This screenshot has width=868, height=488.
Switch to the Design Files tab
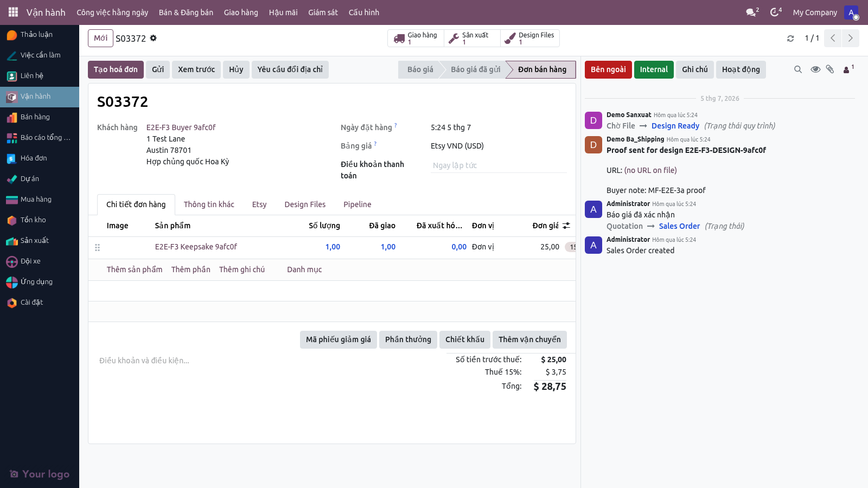[x=305, y=204]
